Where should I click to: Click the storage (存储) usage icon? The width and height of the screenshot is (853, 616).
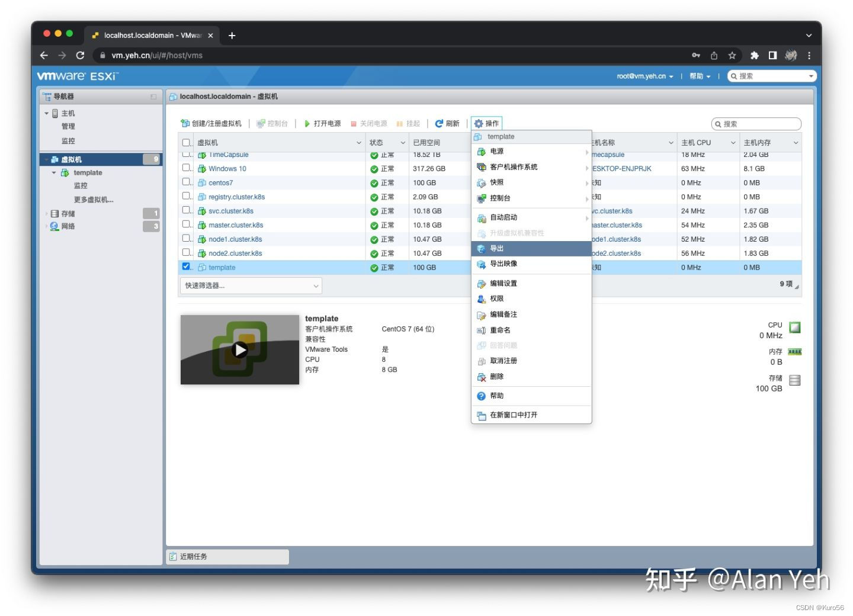[x=795, y=380]
